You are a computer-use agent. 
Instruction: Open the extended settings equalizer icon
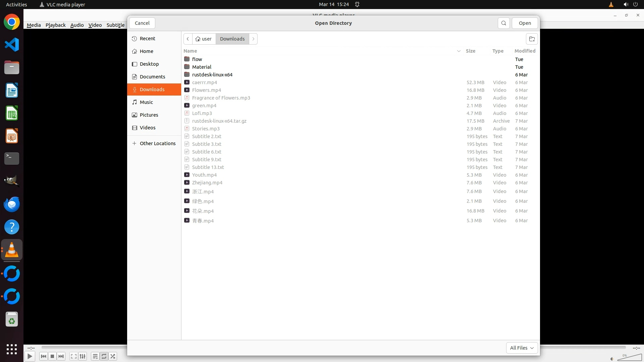tap(83, 356)
